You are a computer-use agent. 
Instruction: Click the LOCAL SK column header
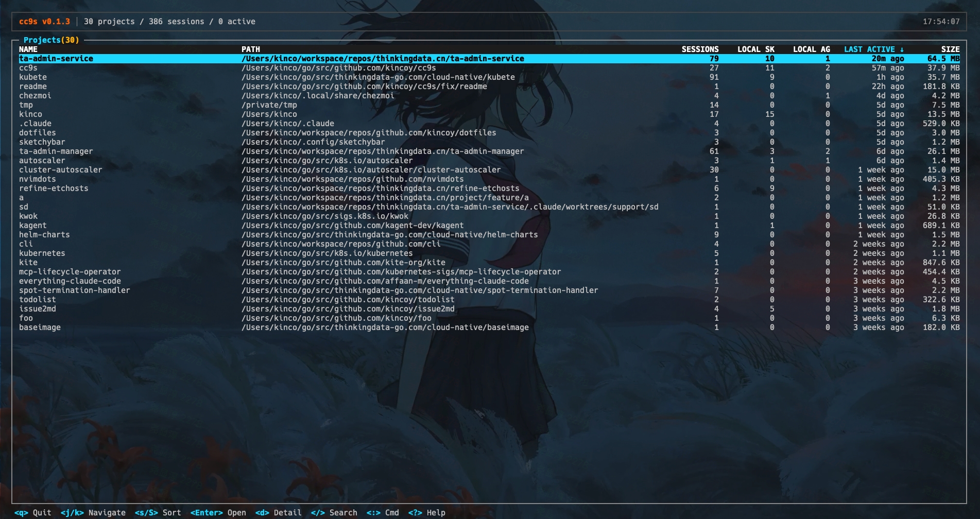[755, 49]
